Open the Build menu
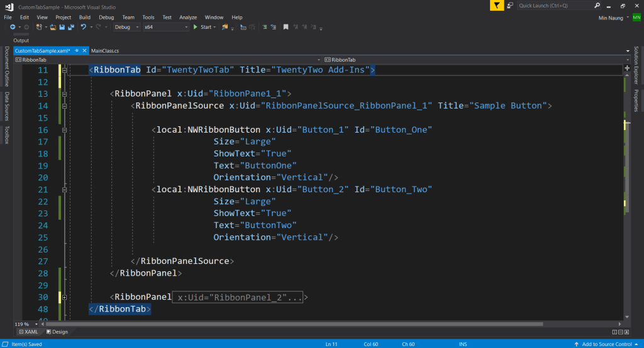This screenshot has width=644, height=348. click(85, 17)
